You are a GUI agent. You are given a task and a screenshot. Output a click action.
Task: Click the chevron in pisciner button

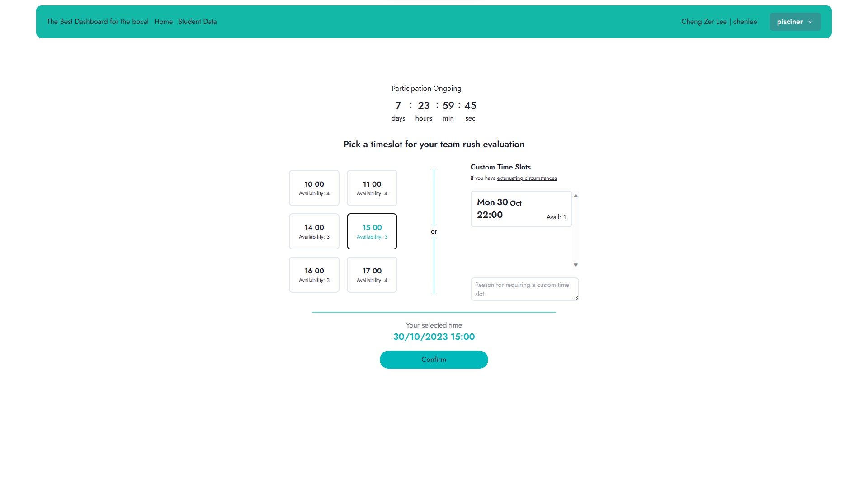pyautogui.click(x=810, y=22)
